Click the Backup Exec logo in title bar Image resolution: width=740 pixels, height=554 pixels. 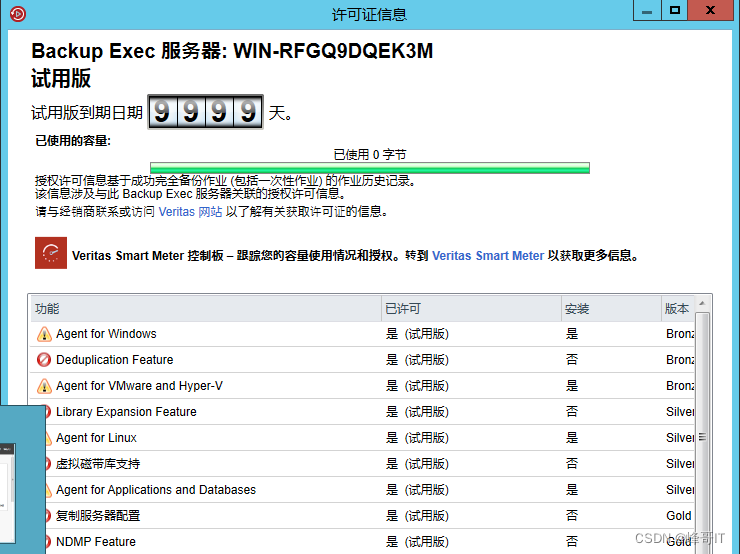[x=17, y=14]
